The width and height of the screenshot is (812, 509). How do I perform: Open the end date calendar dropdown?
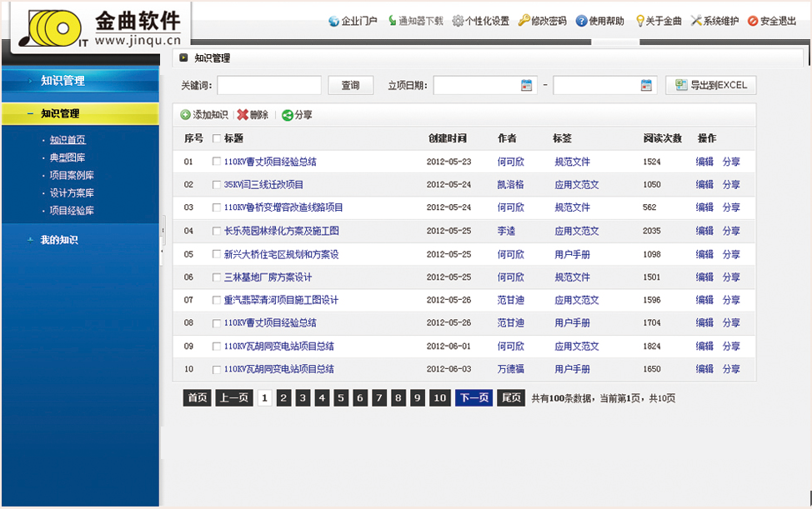coord(646,85)
